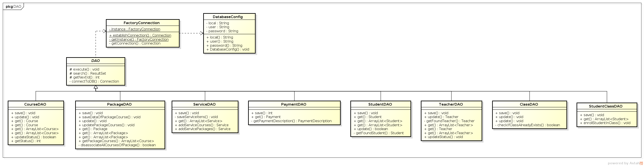This screenshot has width=644, height=166.
Task: Click 'getStatus() : int' in CourseDAO
Action: (26, 141)
